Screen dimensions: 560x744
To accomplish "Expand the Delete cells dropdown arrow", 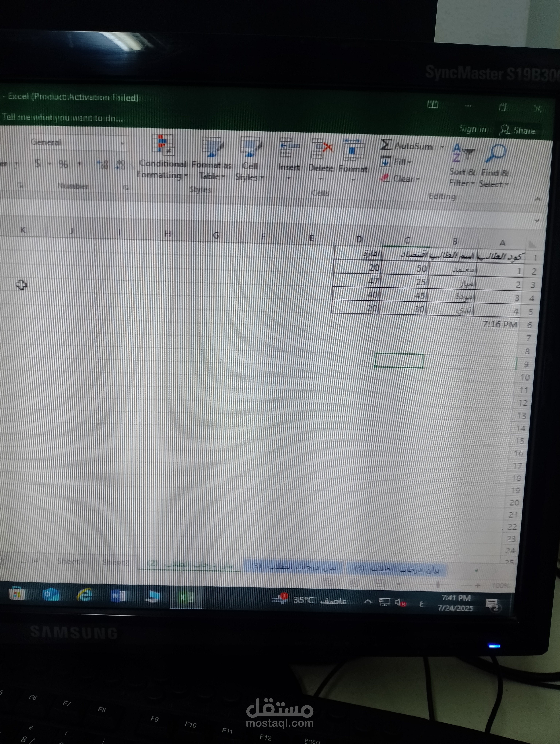I will 320,179.
